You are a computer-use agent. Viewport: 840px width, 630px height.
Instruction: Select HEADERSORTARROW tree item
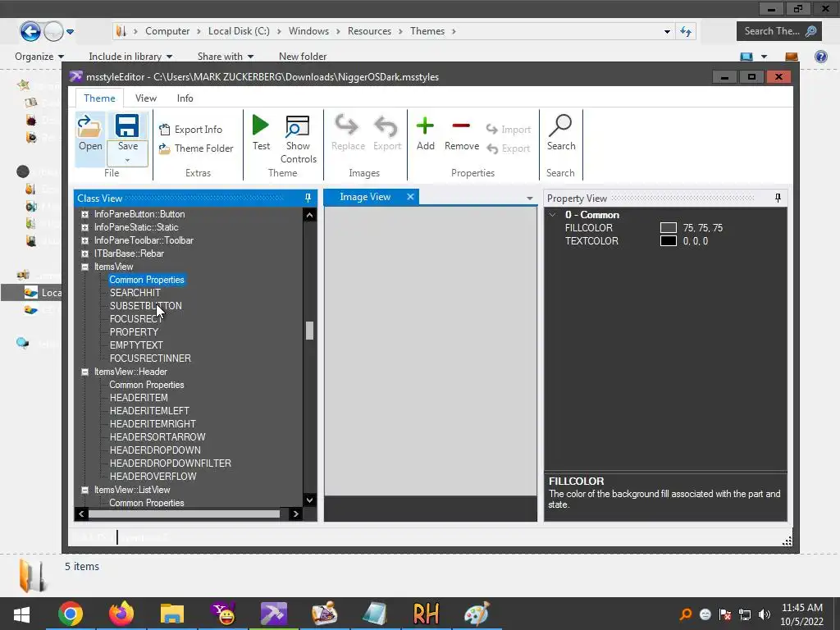[x=157, y=437]
